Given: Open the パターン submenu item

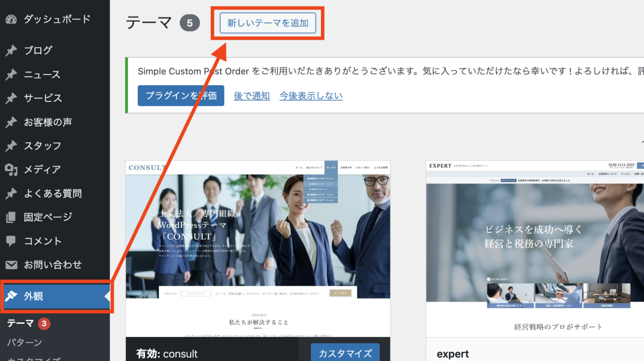Looking at the screenshot, I should [x=24, y=342].
